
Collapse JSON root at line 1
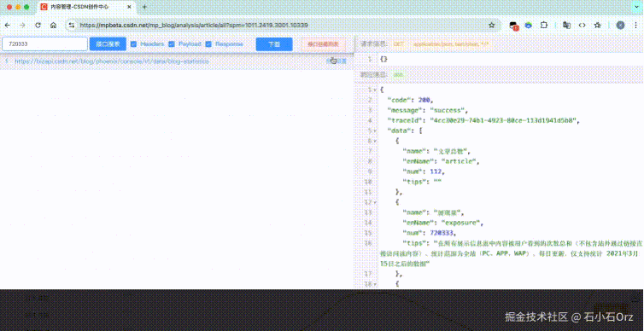[x=375, y=90]
